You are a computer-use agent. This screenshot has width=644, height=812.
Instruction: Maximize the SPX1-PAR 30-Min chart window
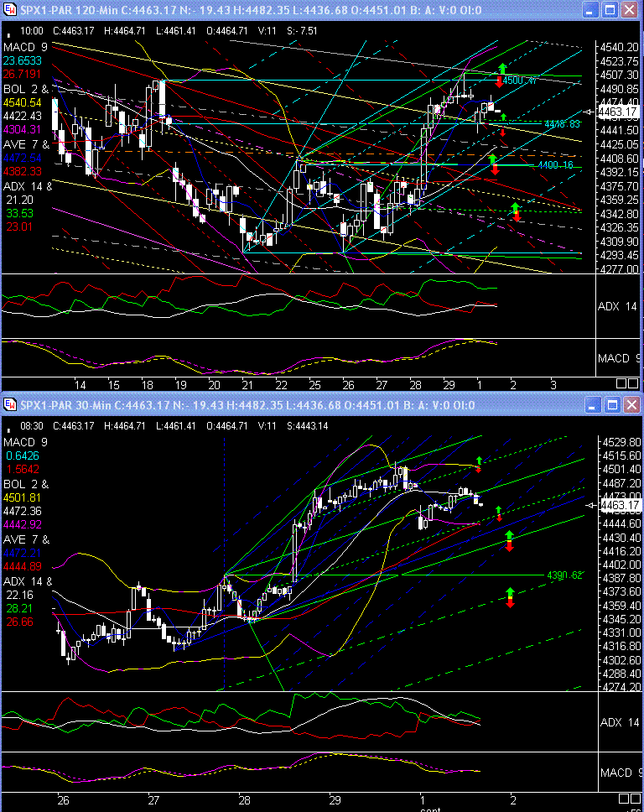tap(610, 405)
